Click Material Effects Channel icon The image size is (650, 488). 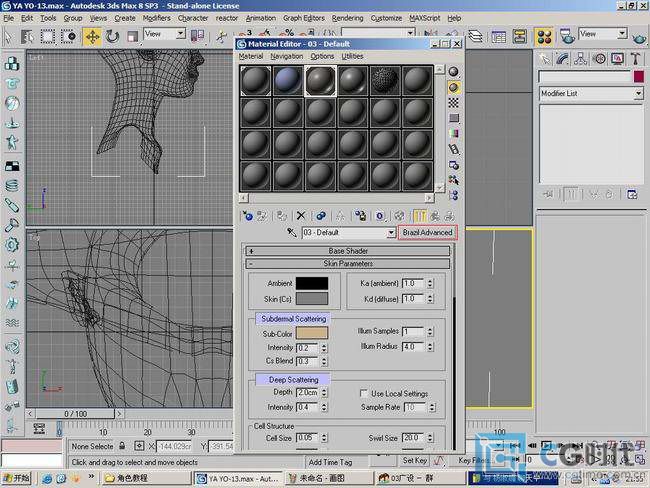[x=379, y=216]
